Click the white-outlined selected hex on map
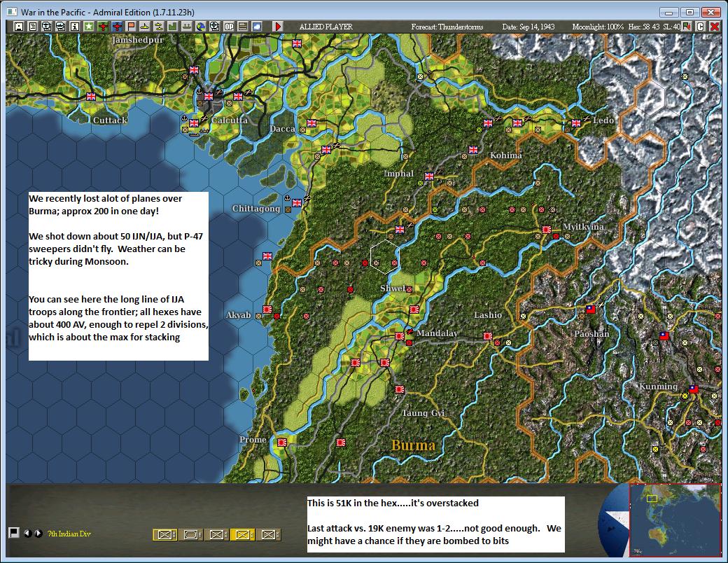Viewport: 728px width, 563px height. (x=385, y=256)
